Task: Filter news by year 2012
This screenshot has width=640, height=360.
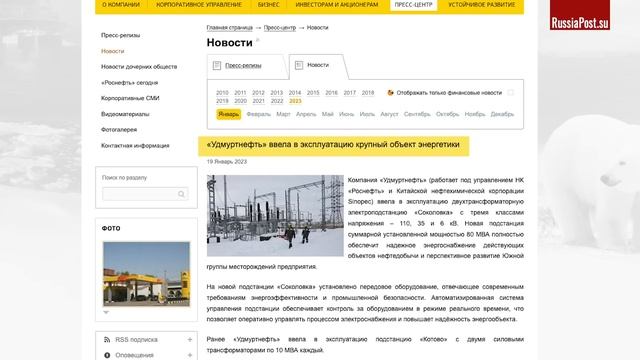Action: [258, 93]
